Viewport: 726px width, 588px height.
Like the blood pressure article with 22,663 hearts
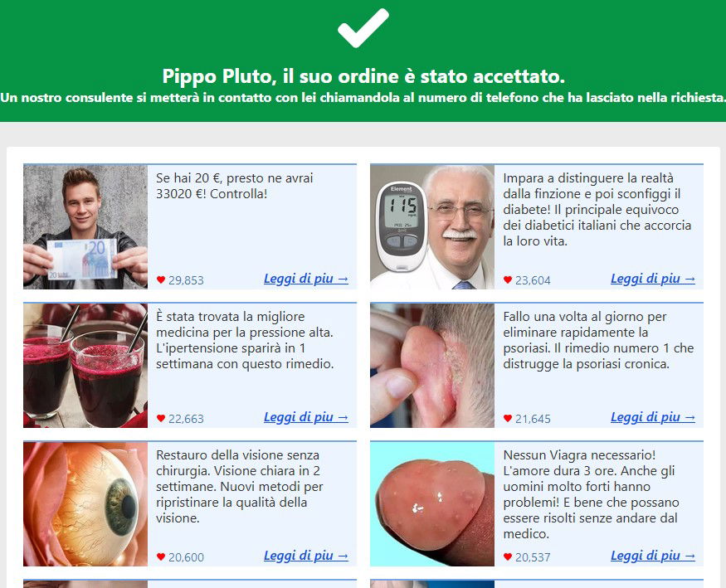[x=161, y=418]
